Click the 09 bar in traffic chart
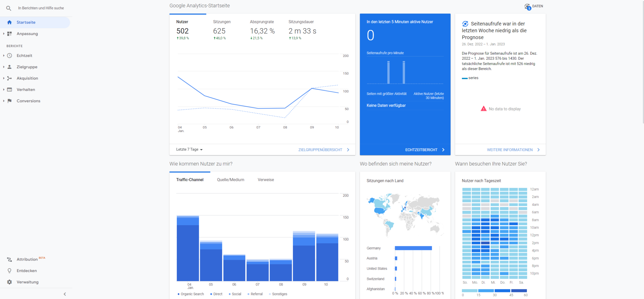This screenshot has height=299, width=644. coord(304,256)
